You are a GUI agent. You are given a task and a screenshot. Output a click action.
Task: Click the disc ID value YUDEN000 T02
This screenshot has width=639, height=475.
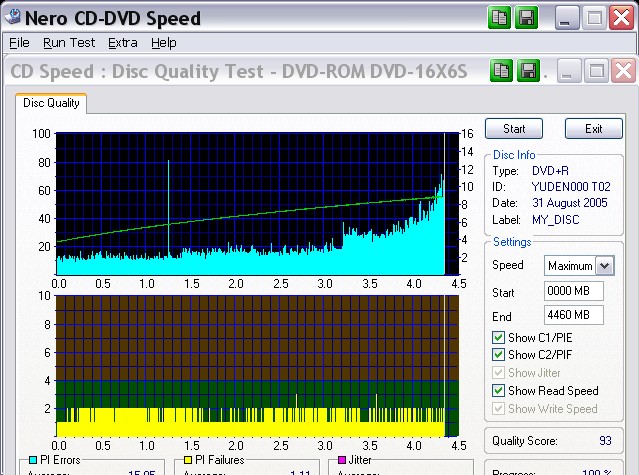(x=571, y=187)
